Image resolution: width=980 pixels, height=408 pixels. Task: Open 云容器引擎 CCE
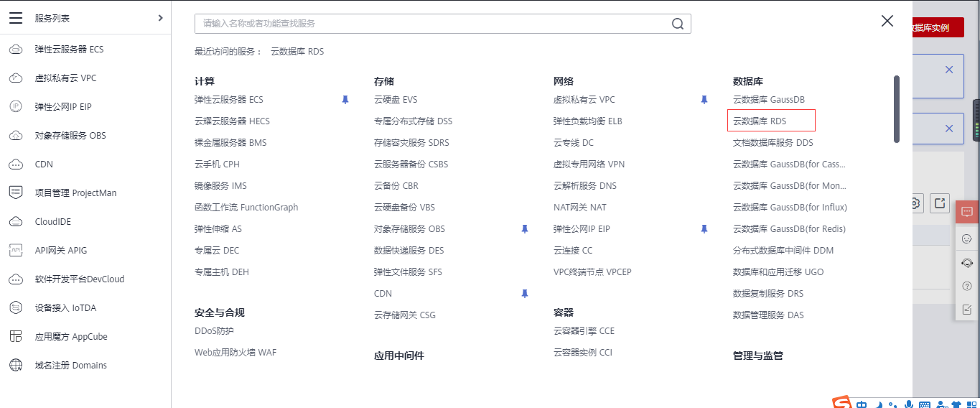point(584,331)
